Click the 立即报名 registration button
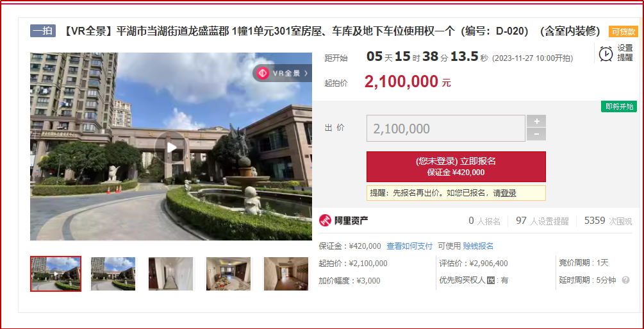This screenshot has height=329, width=644. click(x=456, y=167)
